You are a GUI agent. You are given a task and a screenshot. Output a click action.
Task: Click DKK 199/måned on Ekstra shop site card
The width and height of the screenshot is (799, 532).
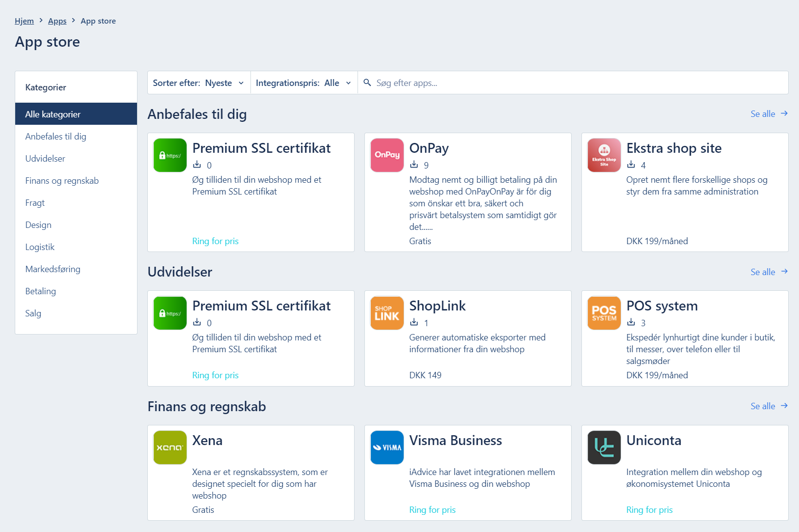657,241
